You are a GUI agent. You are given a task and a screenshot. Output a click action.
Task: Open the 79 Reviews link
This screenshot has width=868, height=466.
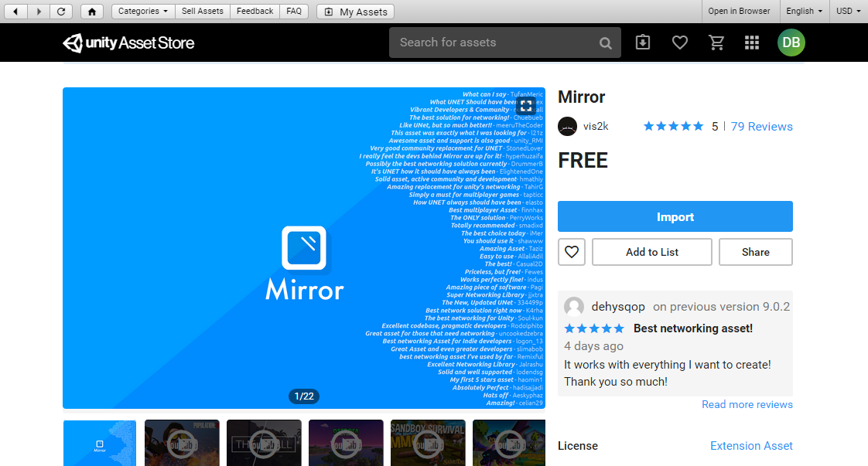[x=762, y=127]
